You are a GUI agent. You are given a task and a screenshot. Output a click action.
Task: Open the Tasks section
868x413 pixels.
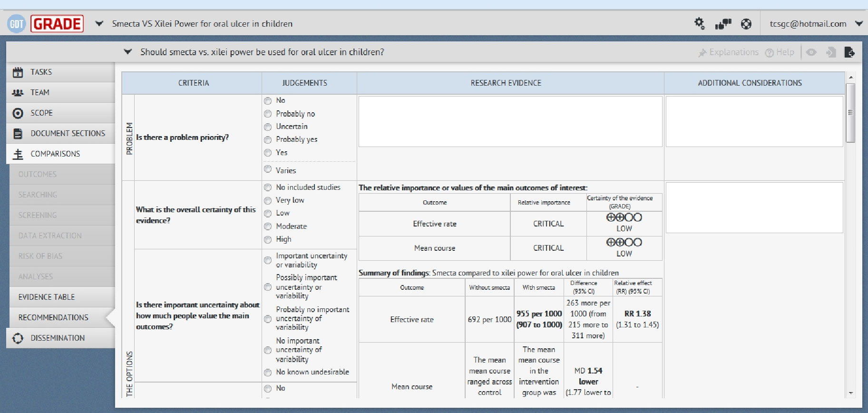pyautogui.click(x=60, y=72)
